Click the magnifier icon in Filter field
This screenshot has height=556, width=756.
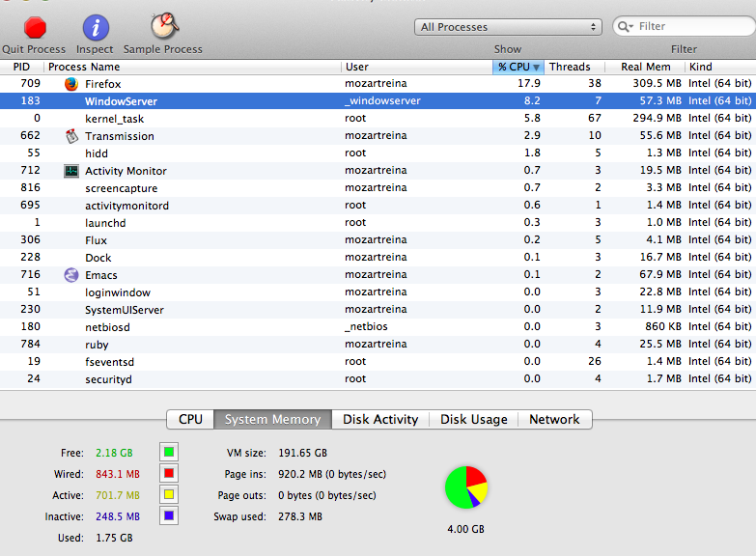coord(626,26)
